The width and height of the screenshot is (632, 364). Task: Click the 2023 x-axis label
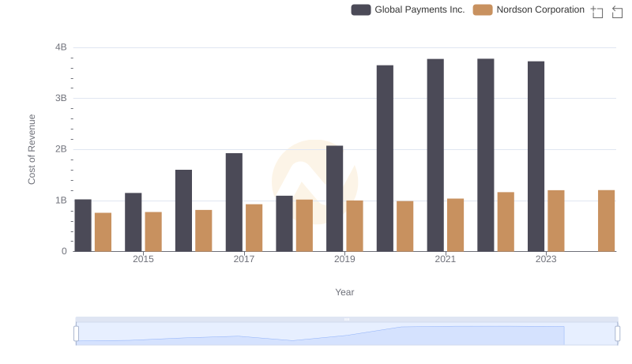coord(546,259)
